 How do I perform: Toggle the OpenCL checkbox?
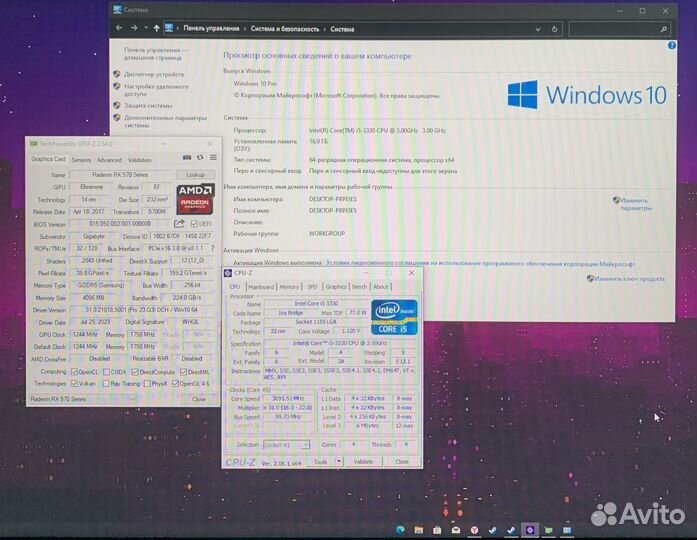(74, 372)
